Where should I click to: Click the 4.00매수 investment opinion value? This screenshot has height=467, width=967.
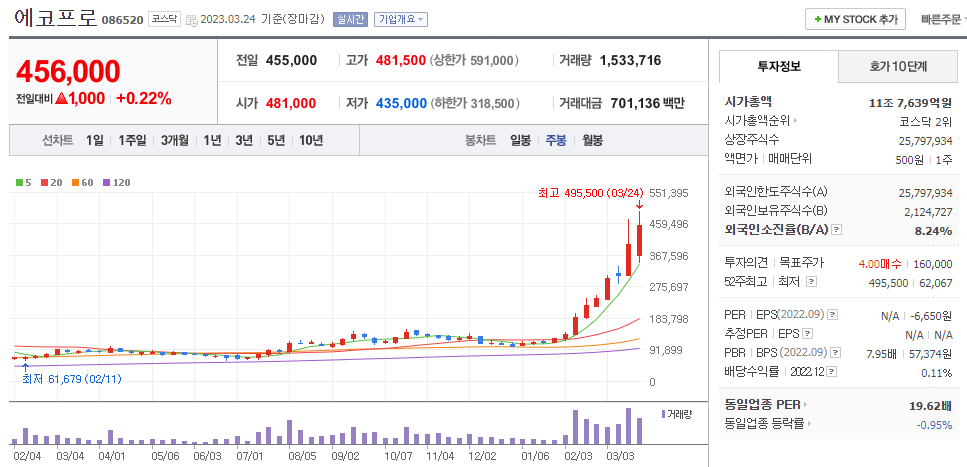pyautogui.click(x=881, y=264)
